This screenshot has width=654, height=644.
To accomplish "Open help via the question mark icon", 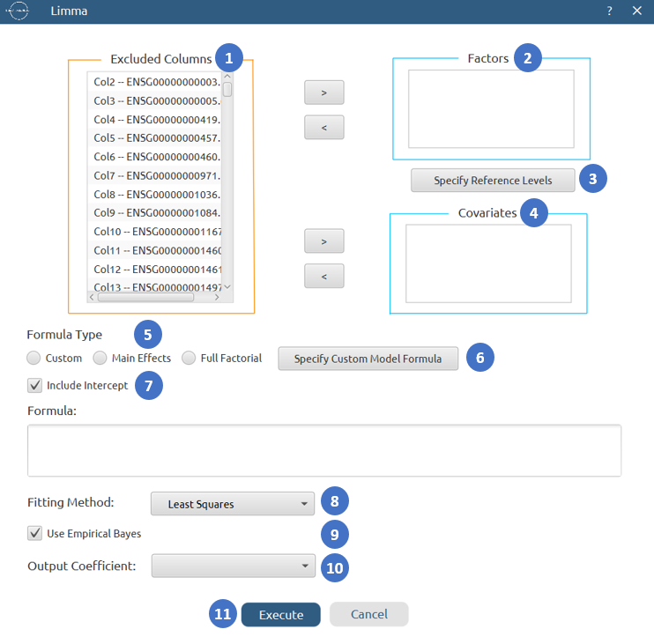I will coord(609,11).
